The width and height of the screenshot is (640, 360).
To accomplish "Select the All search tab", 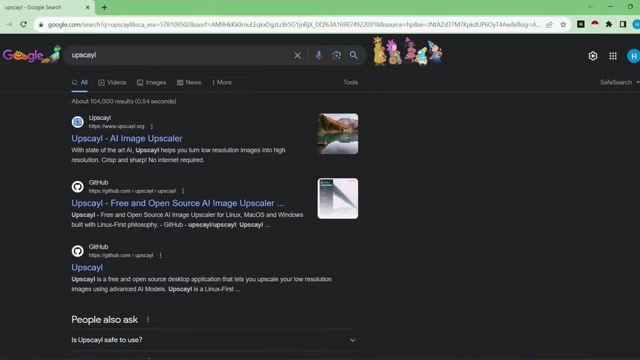I will 80,82.
